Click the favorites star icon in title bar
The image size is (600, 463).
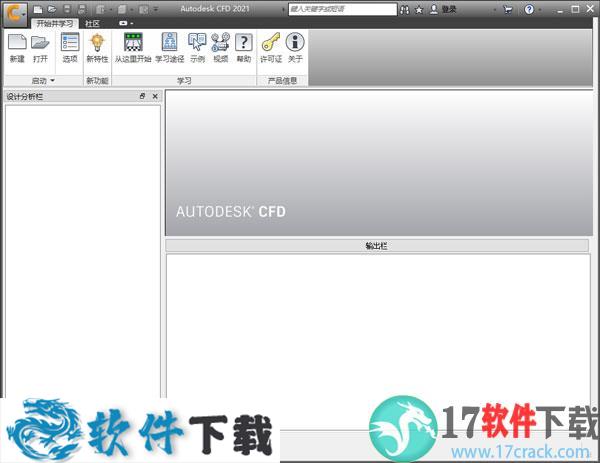(x=419, y=10)
